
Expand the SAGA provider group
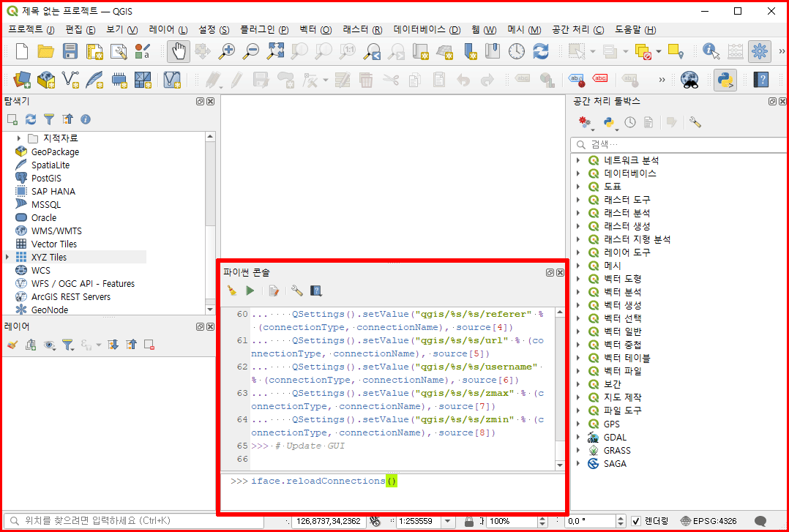coord(578,463)
